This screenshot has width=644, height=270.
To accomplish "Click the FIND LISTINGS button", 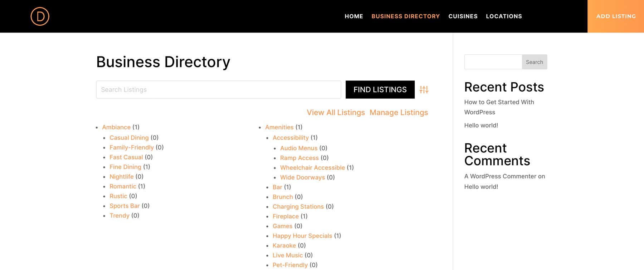I will click(x=380, y=89).
